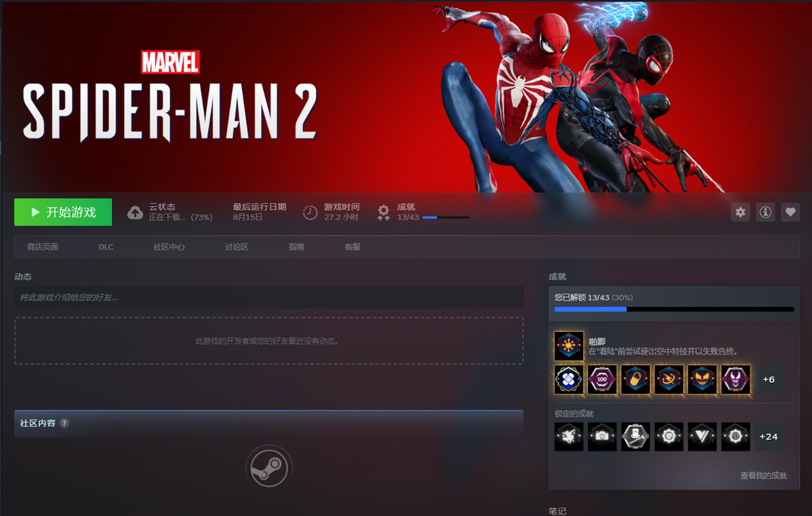Screen dimensions: 812x516
Task: Click the 社区内容 section header
Action: [x=268, y=423]
